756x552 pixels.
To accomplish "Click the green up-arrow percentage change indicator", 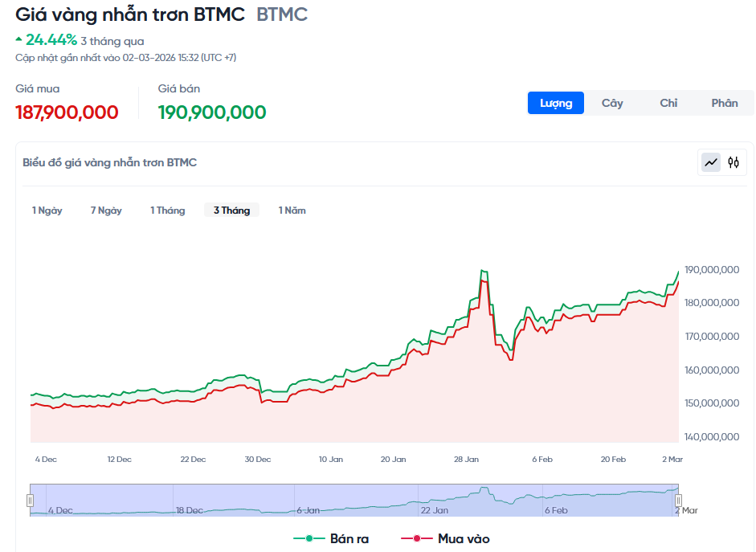I will pos(47,39).
